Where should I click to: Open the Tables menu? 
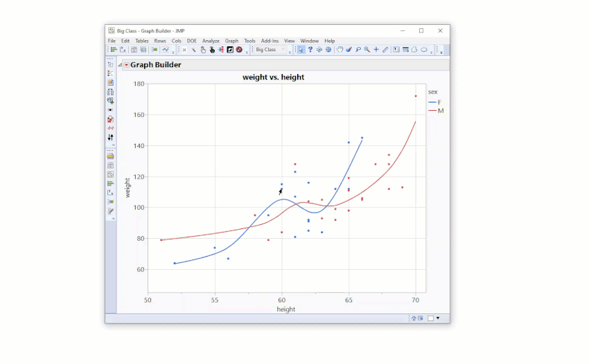pos(142,41)
